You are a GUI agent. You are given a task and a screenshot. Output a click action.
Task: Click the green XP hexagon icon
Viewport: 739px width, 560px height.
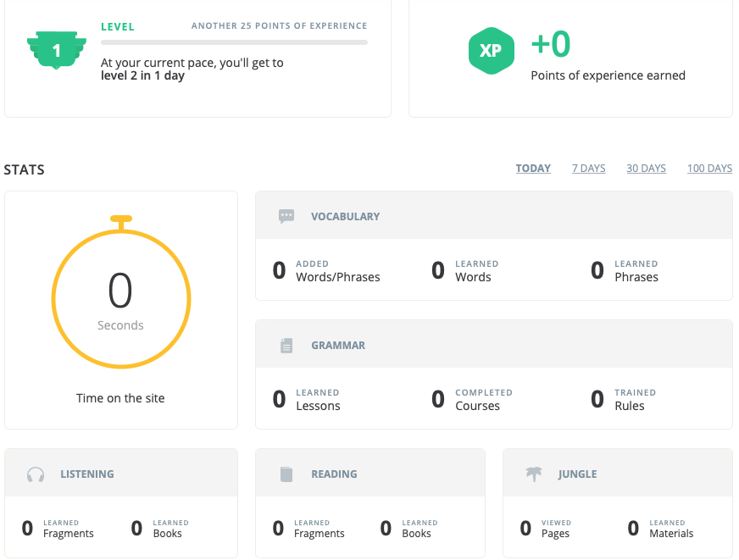[x=491, y=51]
